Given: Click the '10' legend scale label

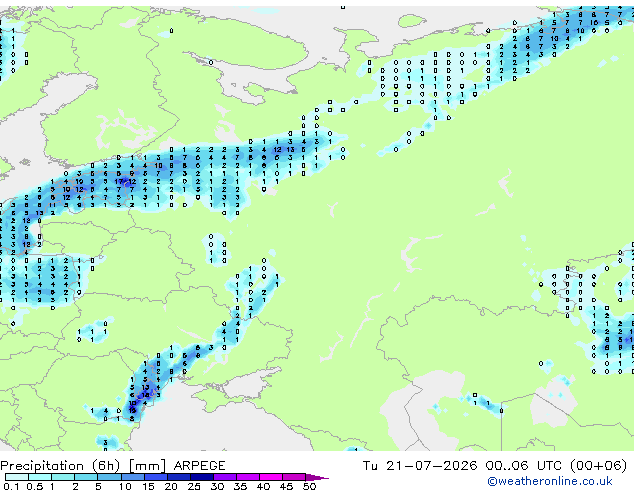Looking at the screenshot, I should tap(125, 486).
